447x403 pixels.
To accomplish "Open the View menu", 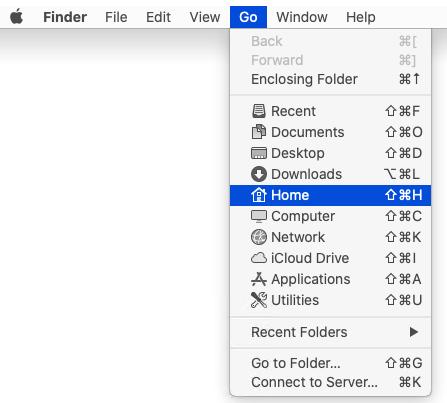I will pos(205,17).
